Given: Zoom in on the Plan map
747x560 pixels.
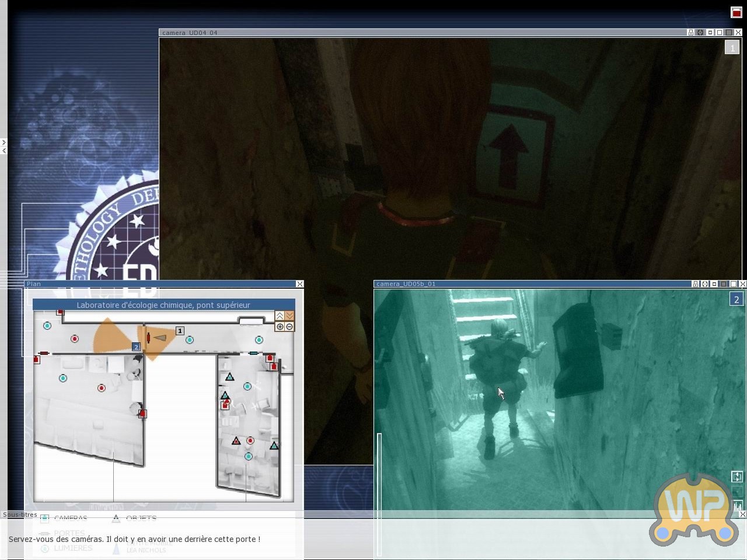Looking at the screenshot, I should click(280, 327).
